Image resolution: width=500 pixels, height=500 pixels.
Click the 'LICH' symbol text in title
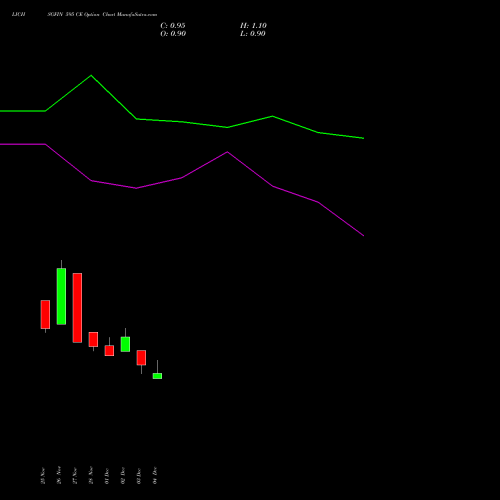tap(18, 14)
